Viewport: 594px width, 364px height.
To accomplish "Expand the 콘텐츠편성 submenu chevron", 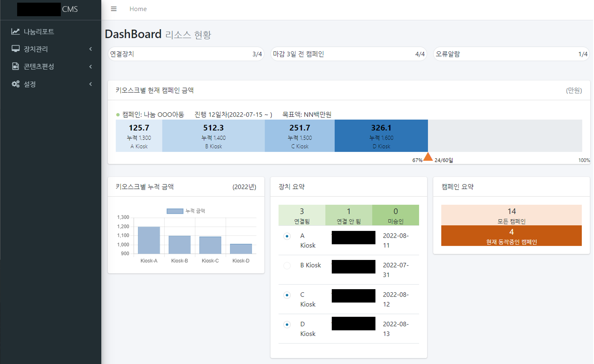I will [91, 67].
